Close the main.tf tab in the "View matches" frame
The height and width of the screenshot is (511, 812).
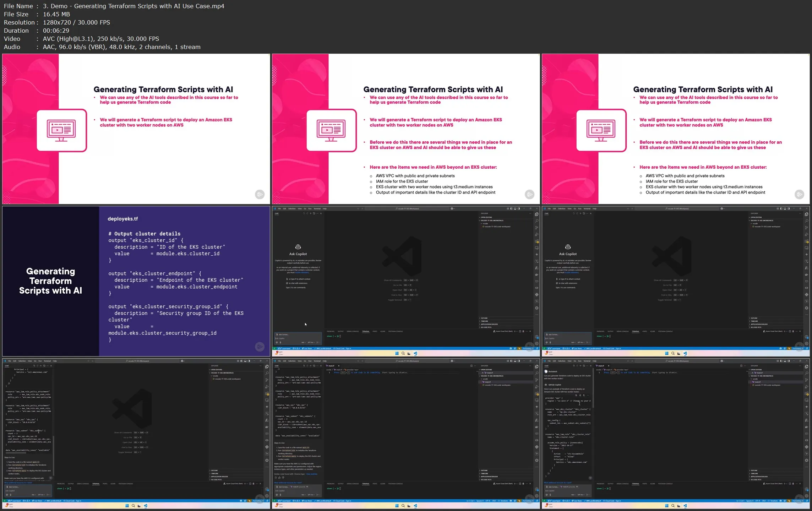point(338,366)
